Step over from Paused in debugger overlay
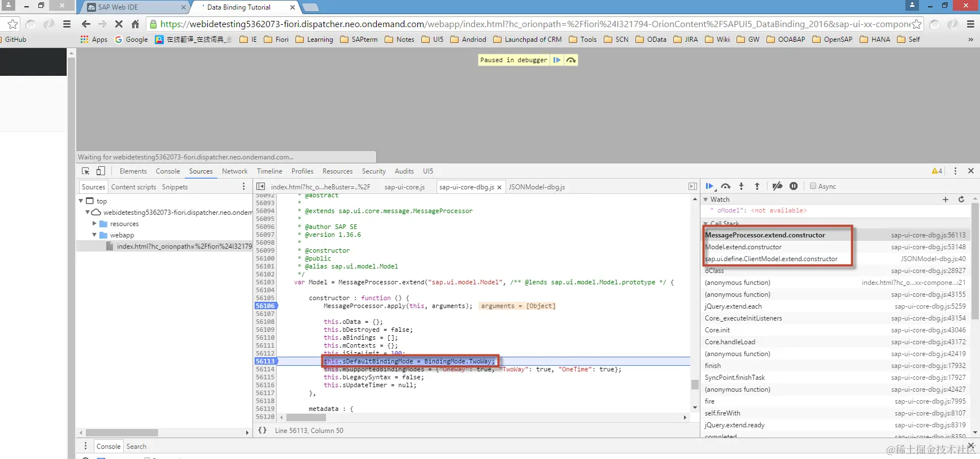Viewport: 980px width, 459px height. 571,60
